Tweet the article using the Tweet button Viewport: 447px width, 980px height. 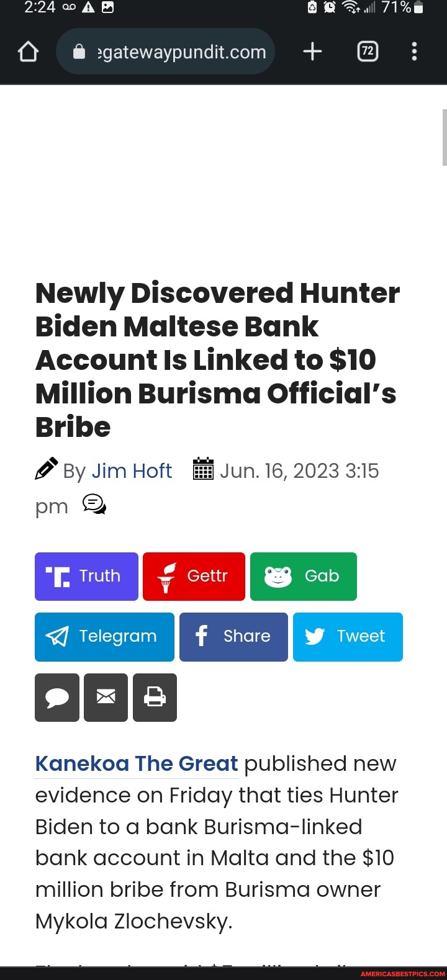point(348,636)
